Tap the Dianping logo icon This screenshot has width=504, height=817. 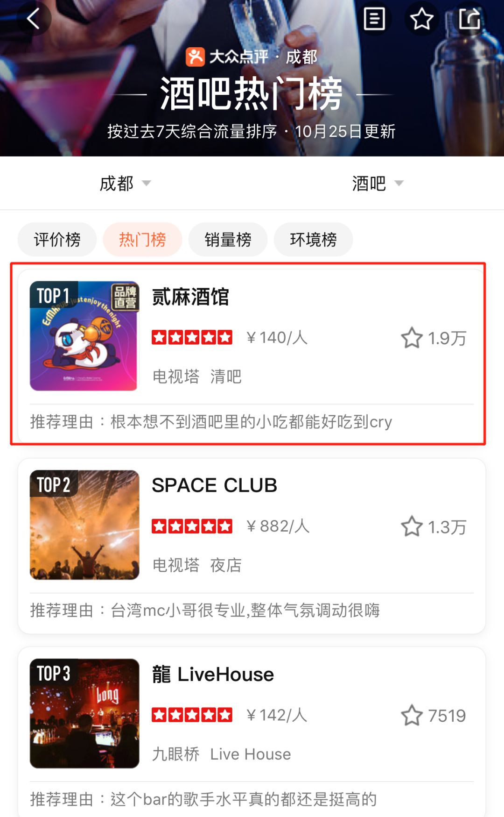point(195,57)
